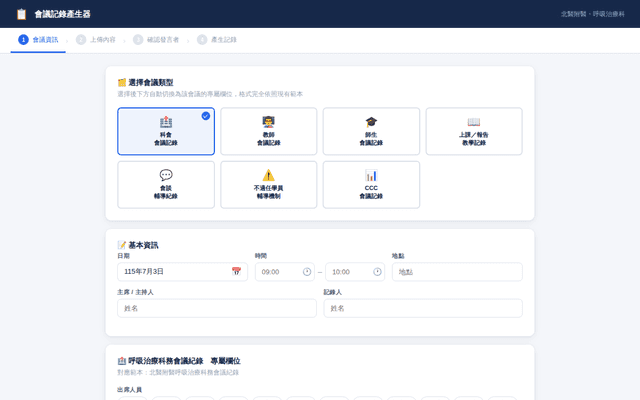Click the step number 4 circle

202,40
